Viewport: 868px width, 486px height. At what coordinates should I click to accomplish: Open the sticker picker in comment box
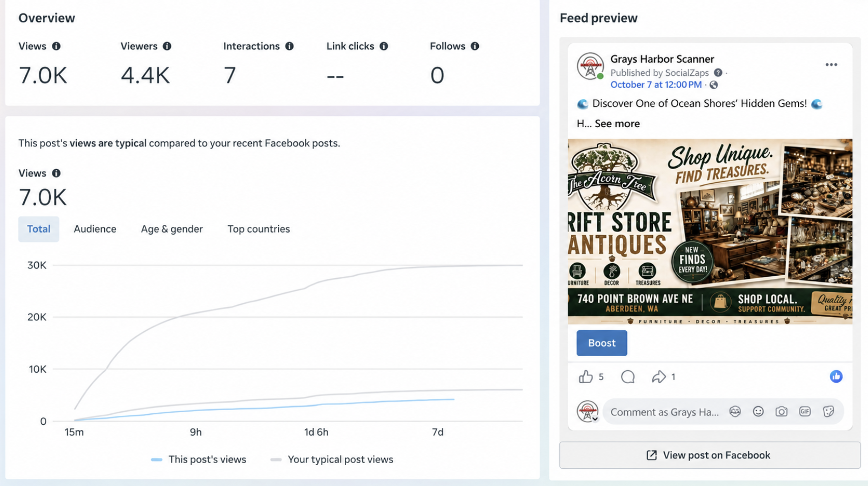pyautogui.click(x=828, y=412)
